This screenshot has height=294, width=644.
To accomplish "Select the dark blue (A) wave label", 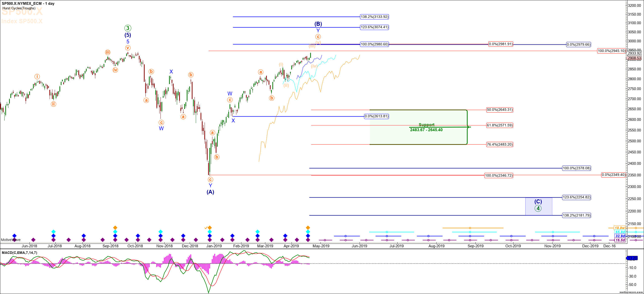I will tap(210, 192).
